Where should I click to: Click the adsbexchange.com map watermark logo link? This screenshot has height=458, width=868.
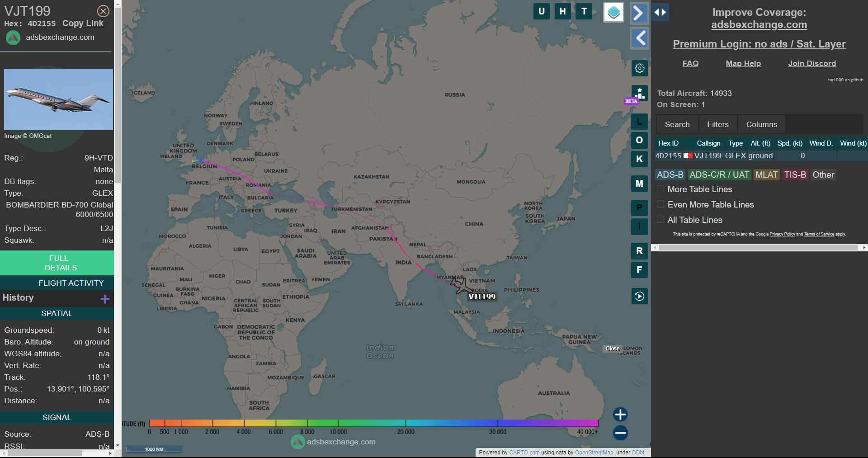pyautogui.click(x=333, y=442)
